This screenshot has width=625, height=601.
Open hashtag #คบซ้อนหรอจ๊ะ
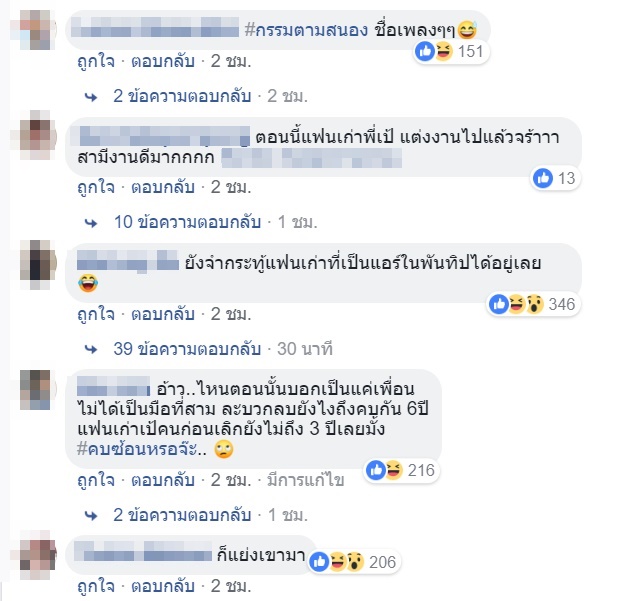pyautogui.click(x=142, y=449)
